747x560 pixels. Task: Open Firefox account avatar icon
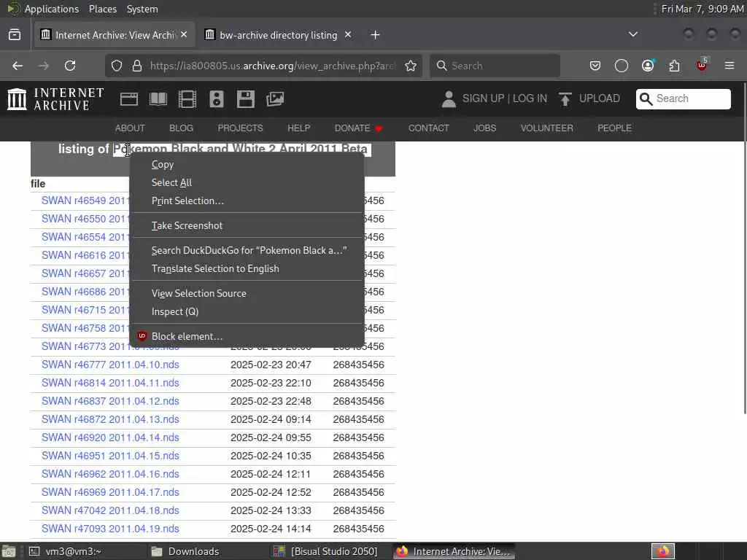pyautogui.click(x=648, y=66)
